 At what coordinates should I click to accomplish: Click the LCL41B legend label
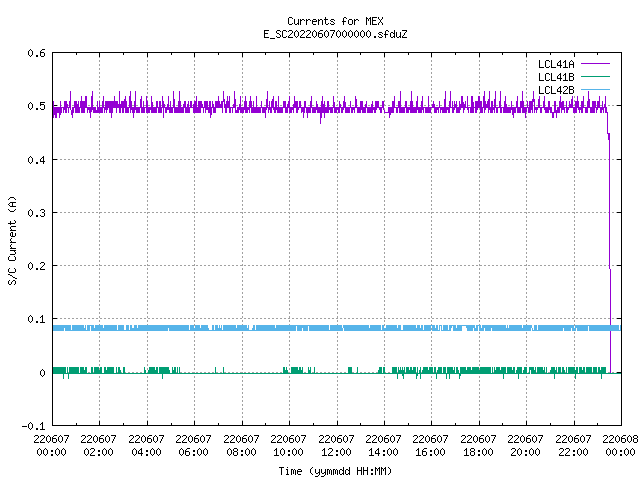coord(556,77)
